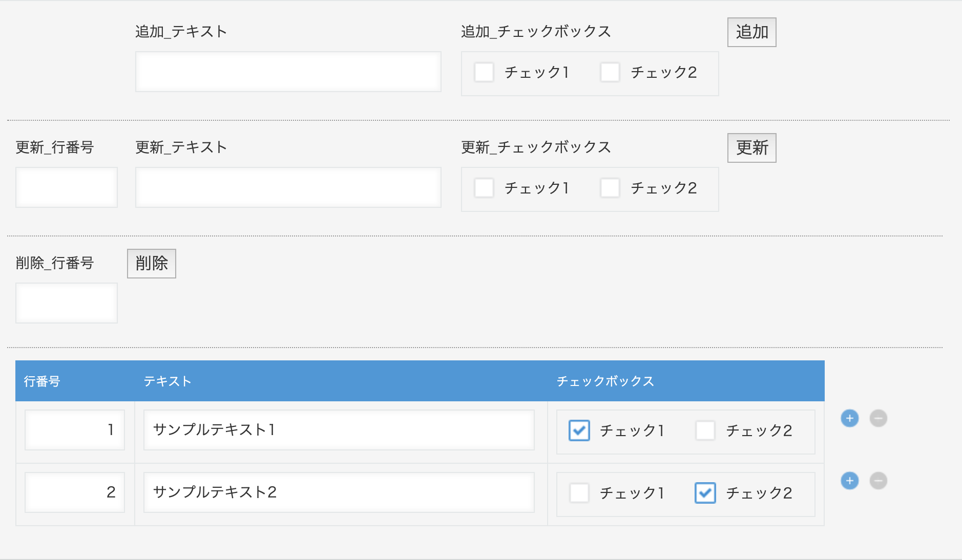Uncheck チェック1 in table row 1
The width and height of the screenshot is (962, 560).
point(579,430)
